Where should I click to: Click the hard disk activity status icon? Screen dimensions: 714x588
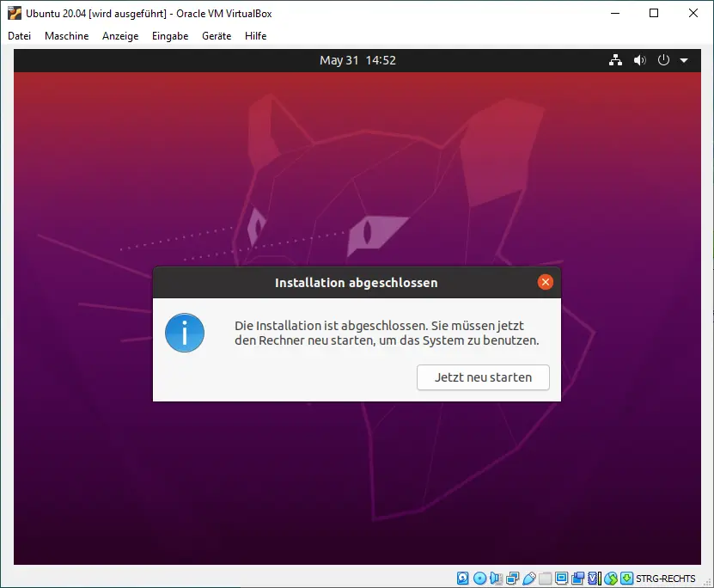click(x=463, y=579)
